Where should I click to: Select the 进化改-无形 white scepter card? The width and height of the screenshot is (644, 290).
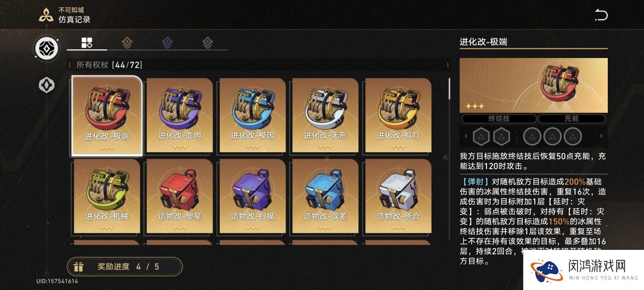326,116
